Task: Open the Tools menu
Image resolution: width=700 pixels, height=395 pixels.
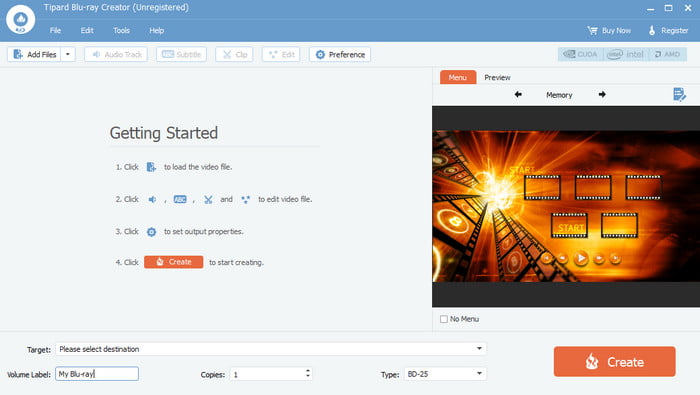Action: 121,30
